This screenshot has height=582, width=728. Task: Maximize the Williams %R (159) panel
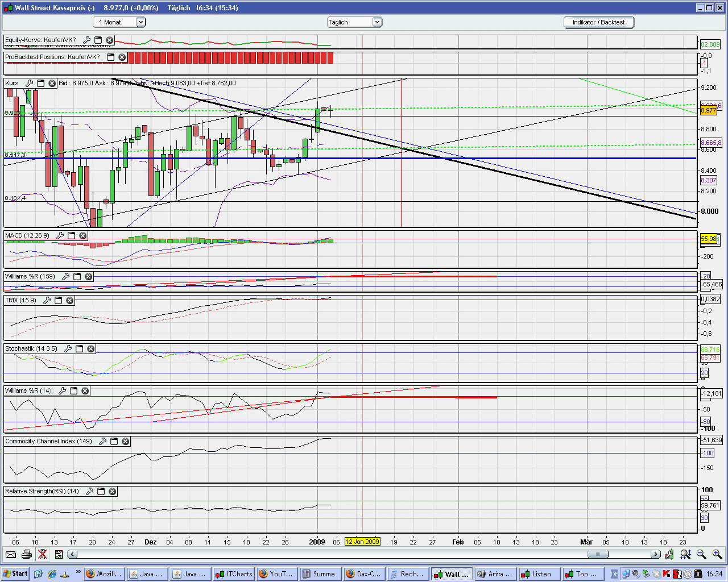click(x=77, y=276)
